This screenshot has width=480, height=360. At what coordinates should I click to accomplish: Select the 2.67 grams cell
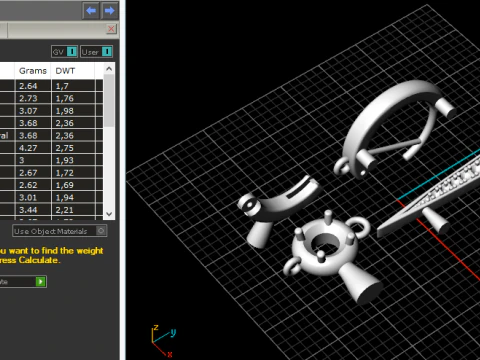[33, 173]
